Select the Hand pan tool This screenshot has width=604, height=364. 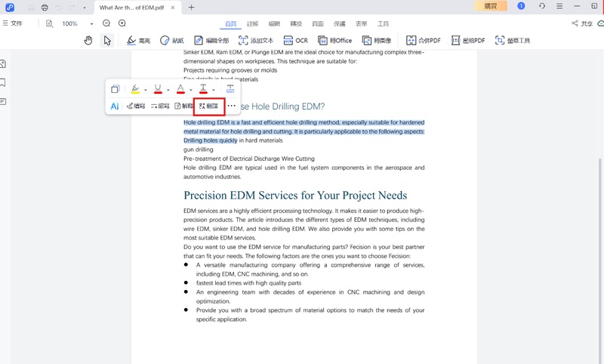point(88,40)
